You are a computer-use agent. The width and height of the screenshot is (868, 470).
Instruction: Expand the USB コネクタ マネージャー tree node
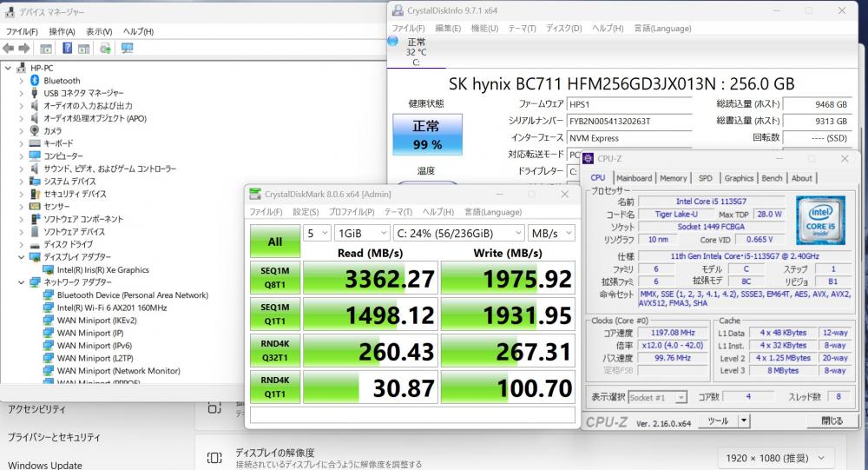click(22, 93)
